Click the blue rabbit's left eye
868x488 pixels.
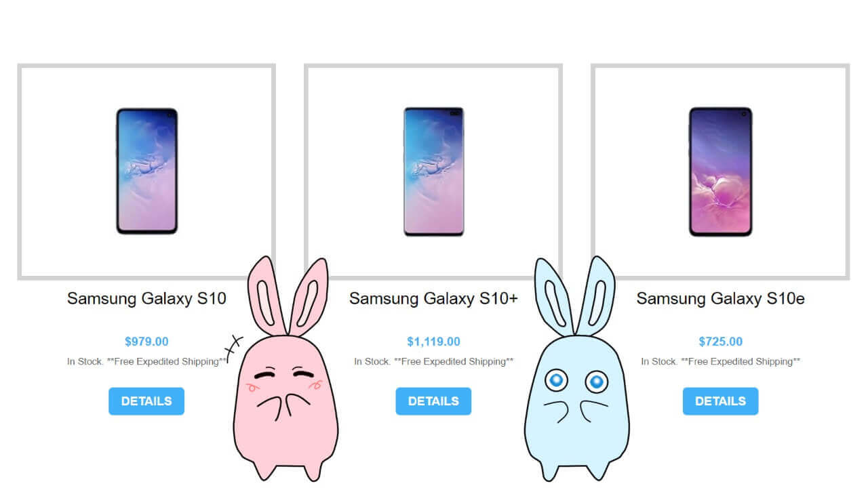click(557, 381)
